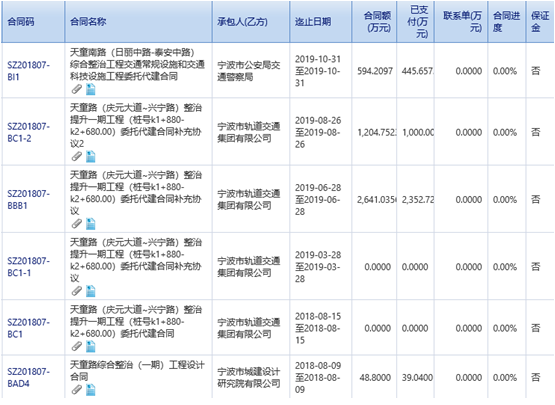The width and height of the screenshot is (555, 405).
Task: Open contract link SZ201807-BC1 (2018-08-15 row)
Action: pos(29,328)
